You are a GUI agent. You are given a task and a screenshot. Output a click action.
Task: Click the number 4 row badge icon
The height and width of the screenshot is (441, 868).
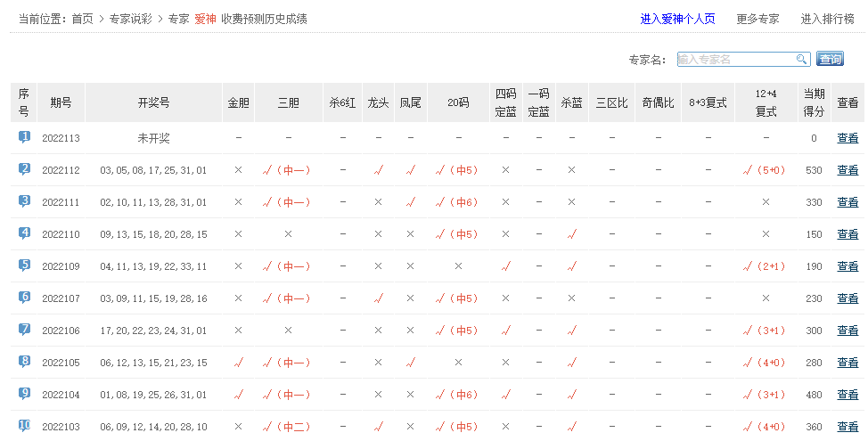tap(24, 233)
